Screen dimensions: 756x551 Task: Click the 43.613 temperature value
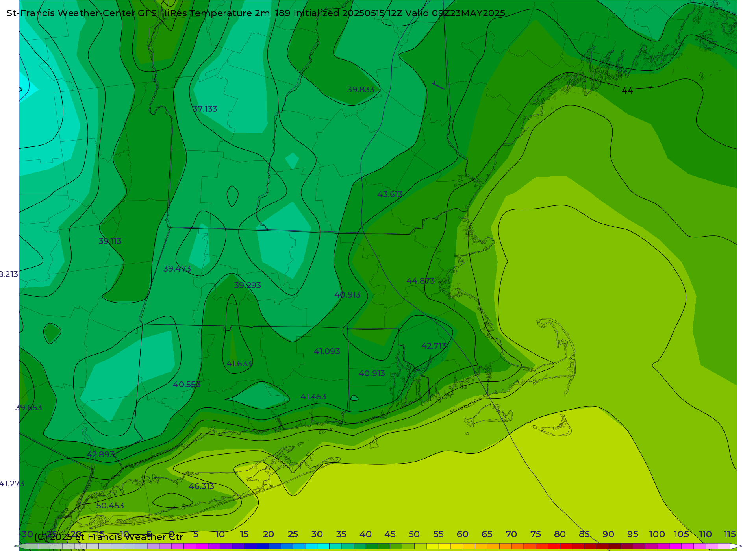pyautogui.click(x=390, y=194)
